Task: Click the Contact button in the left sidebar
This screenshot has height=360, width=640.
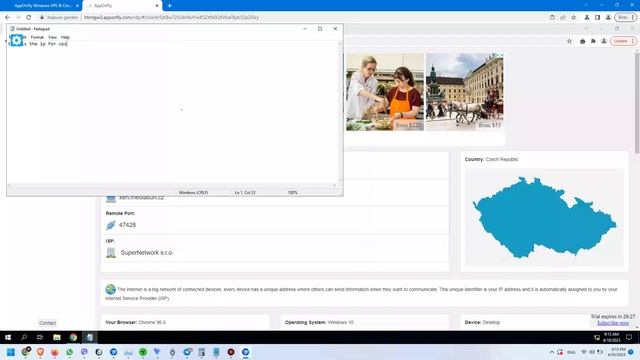Action: 47,323
